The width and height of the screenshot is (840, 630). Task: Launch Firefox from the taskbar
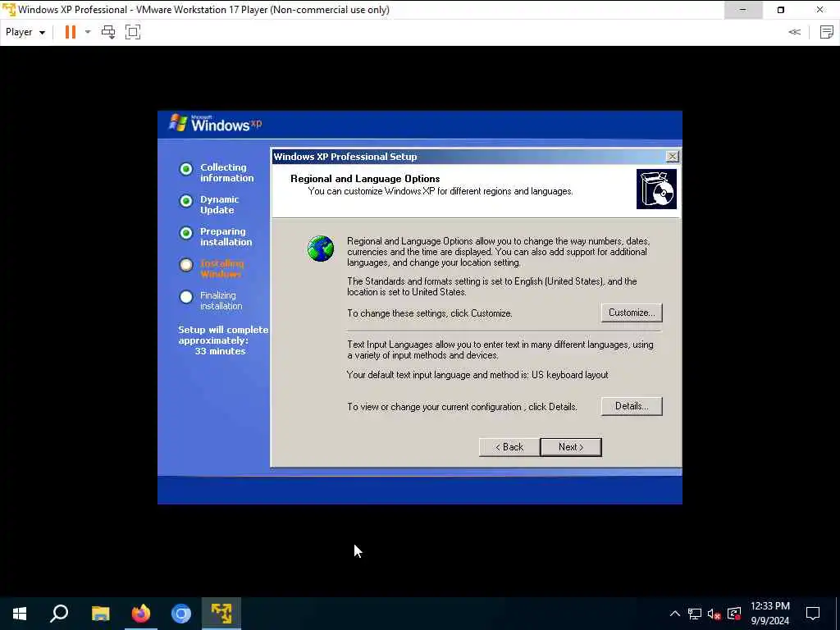141,614
